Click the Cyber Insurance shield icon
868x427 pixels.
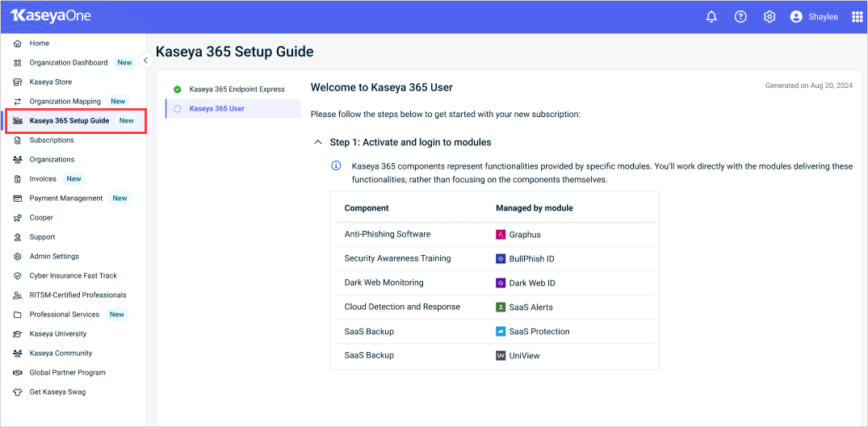[x=18, y=275]
